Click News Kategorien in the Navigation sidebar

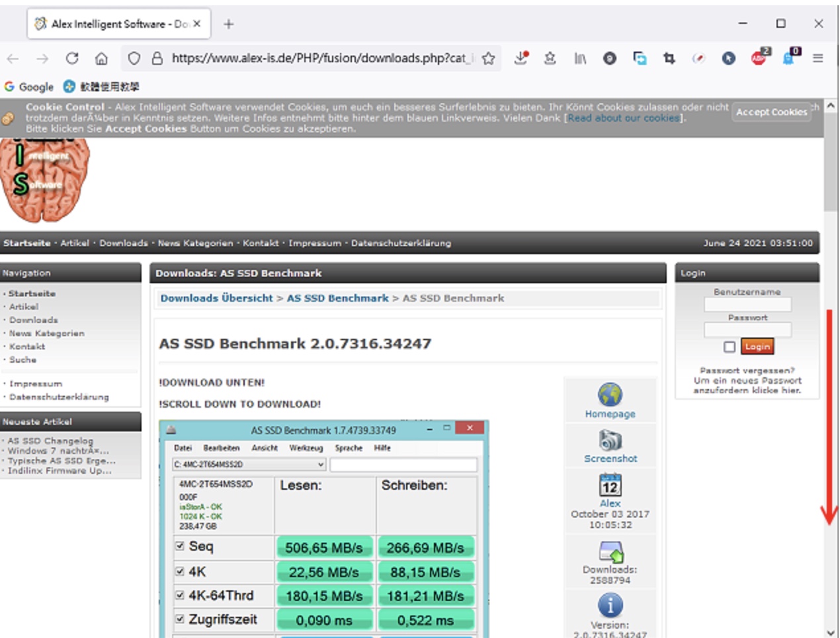pos(46,333)
